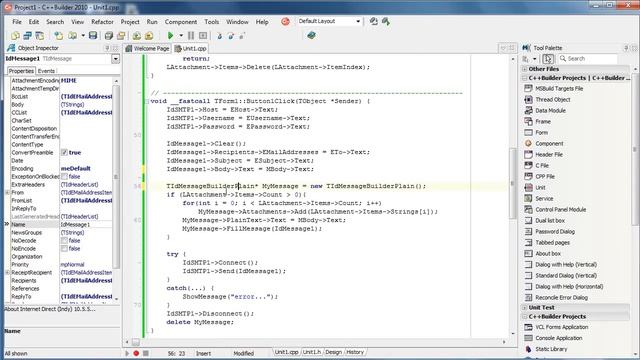This screenshot has width=640, height=360.
Task: Select Data Module in Tool Palette
Action: tap(550, 111)
